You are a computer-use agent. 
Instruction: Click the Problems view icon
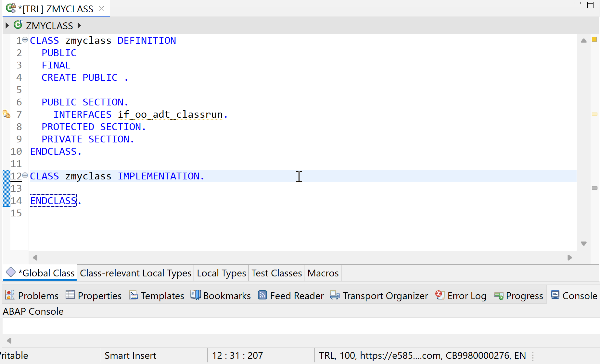pos(10,295)
